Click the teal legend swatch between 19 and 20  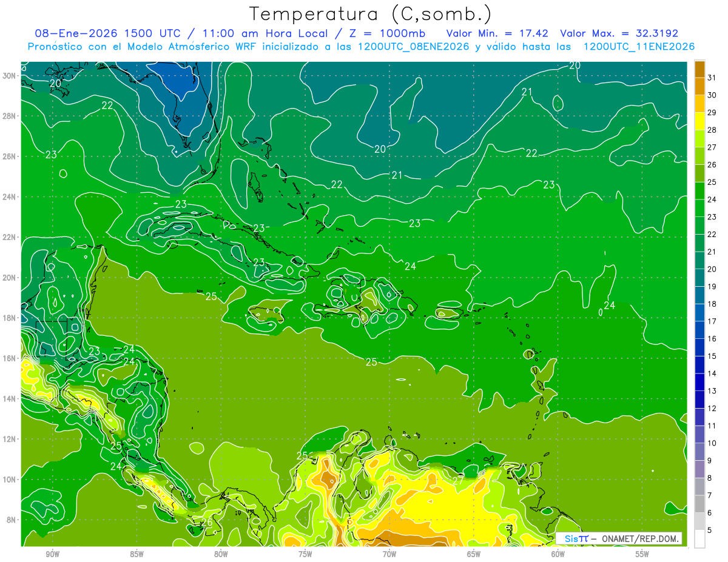[x=699, y=278]
